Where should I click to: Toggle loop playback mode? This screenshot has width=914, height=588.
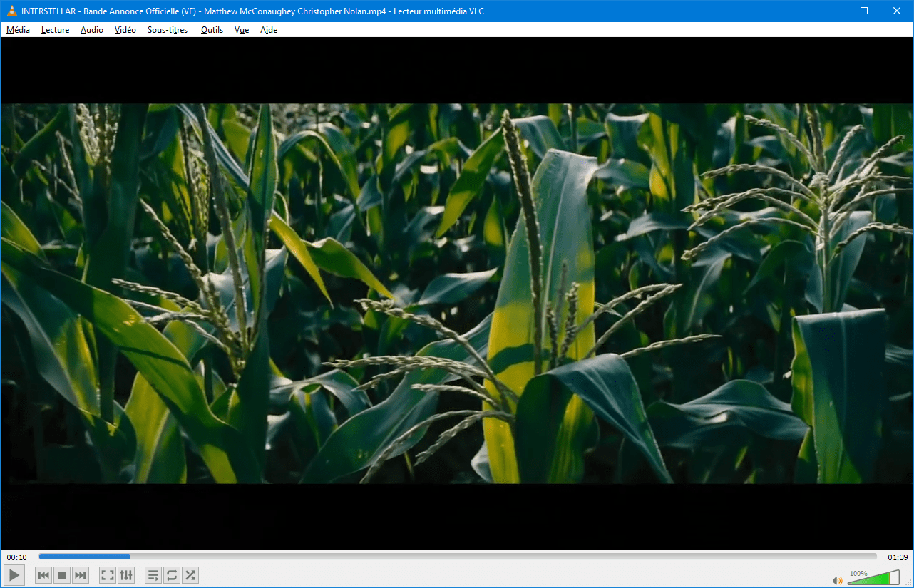(x=172, y=575)
